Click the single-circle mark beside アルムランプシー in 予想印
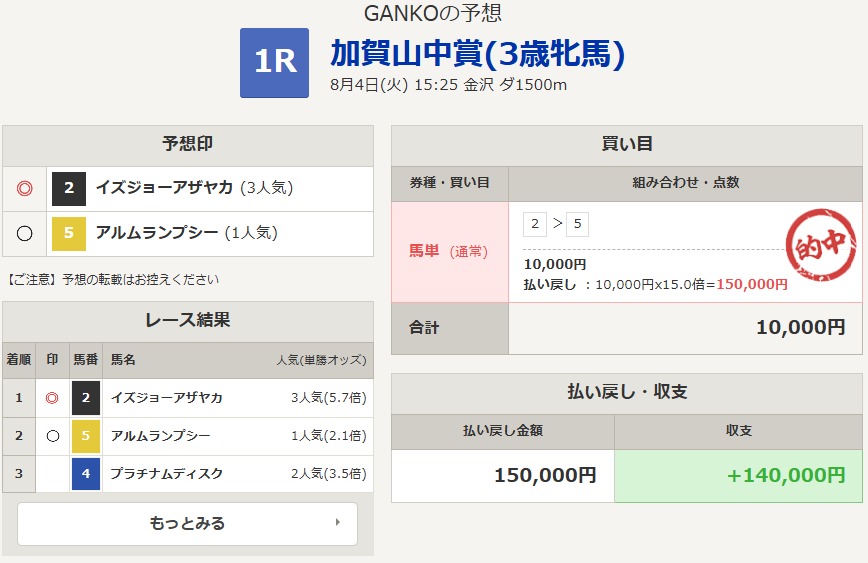The width and height of the screenshot is (868, 563). [24, 234]
